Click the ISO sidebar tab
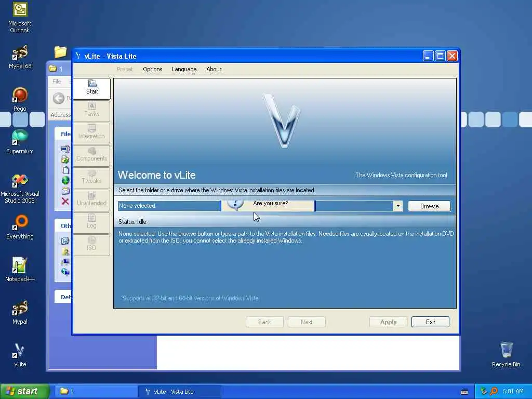Image resolution: width=532 pixels, height=399 pixels. coord(91,245)
